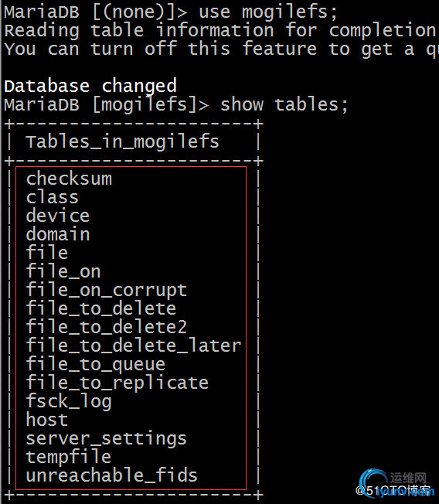Select the file_to_delete table row
This screenshot has height=504, width=439.
101,308
